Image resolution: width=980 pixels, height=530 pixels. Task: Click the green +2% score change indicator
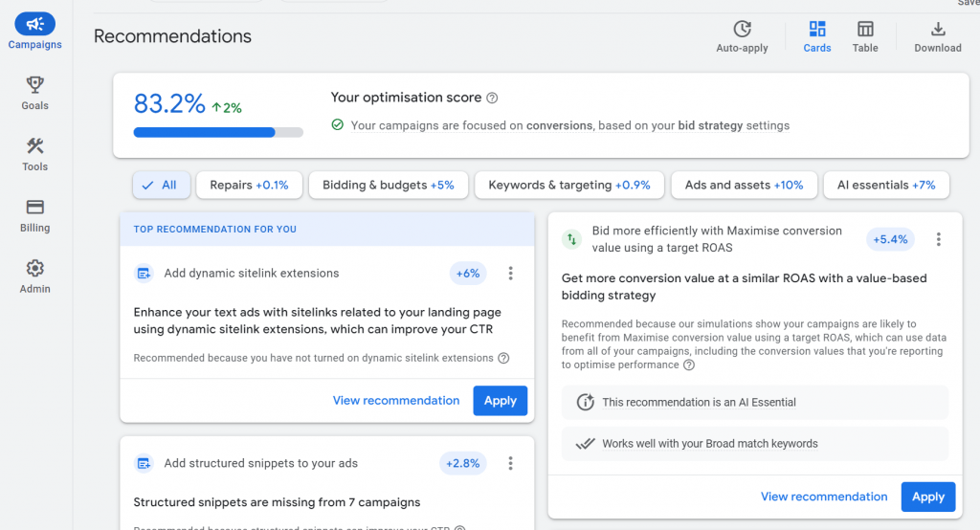pyautogui.click(x=226, y=107)
